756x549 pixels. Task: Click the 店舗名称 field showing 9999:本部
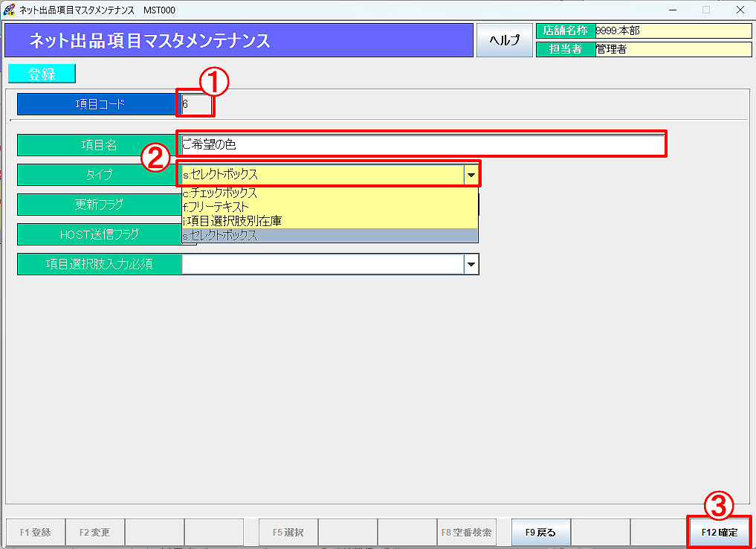point(673,31)
